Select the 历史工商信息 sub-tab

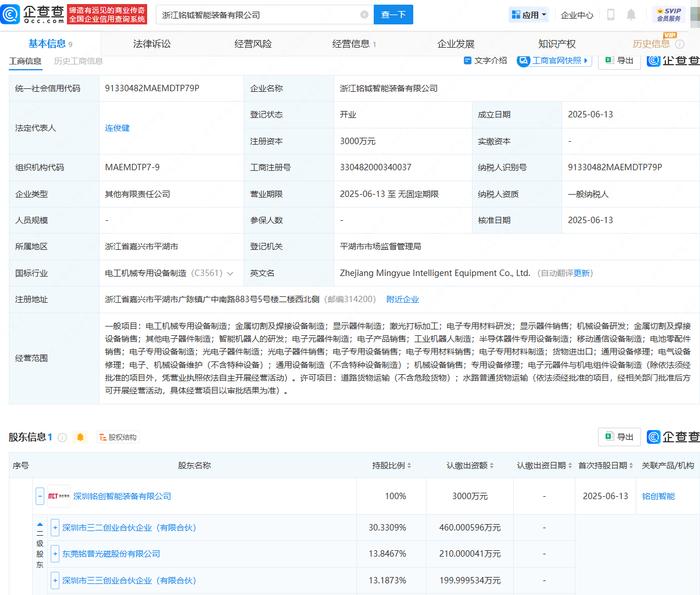[78, 61]
